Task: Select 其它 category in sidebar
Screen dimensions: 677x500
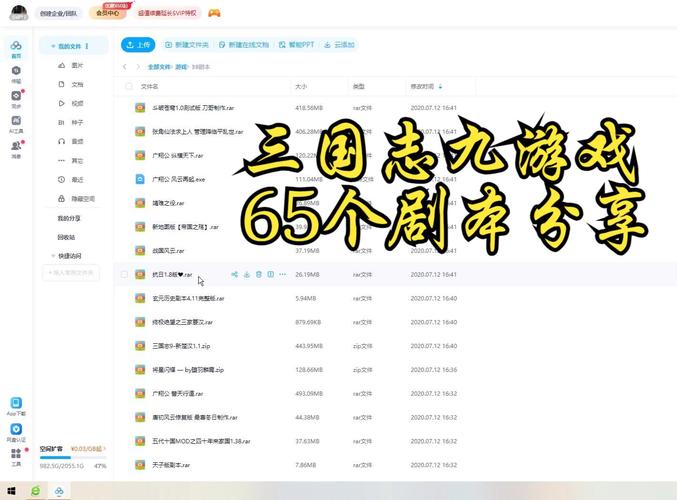Action: (70, 160)
